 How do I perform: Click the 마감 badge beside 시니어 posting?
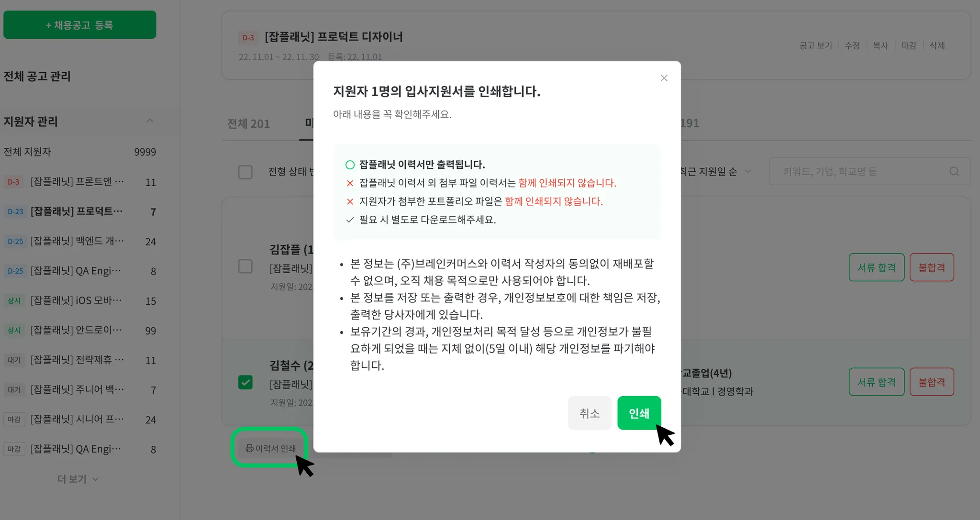tap(14, 420)
